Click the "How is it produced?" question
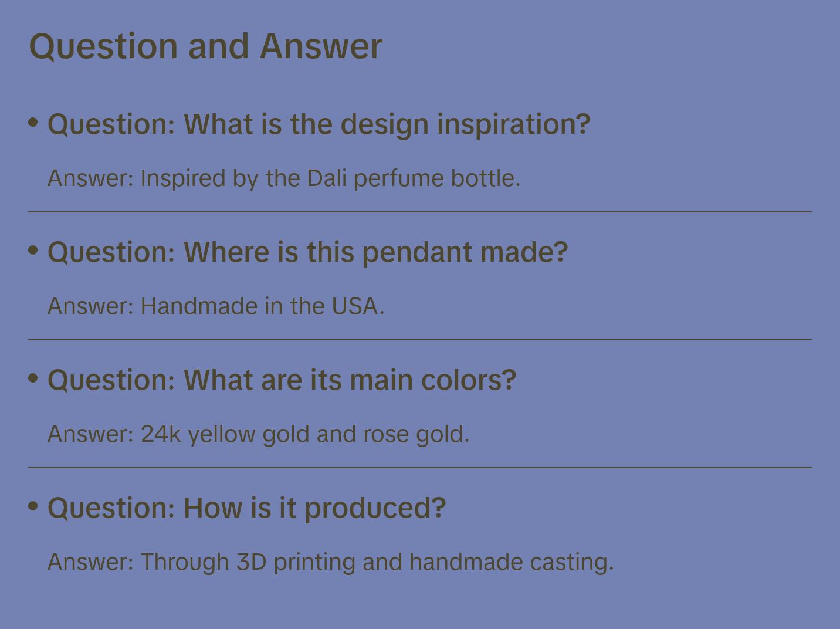The width and height of the screenshot is (840, 629). pos(246,508)
